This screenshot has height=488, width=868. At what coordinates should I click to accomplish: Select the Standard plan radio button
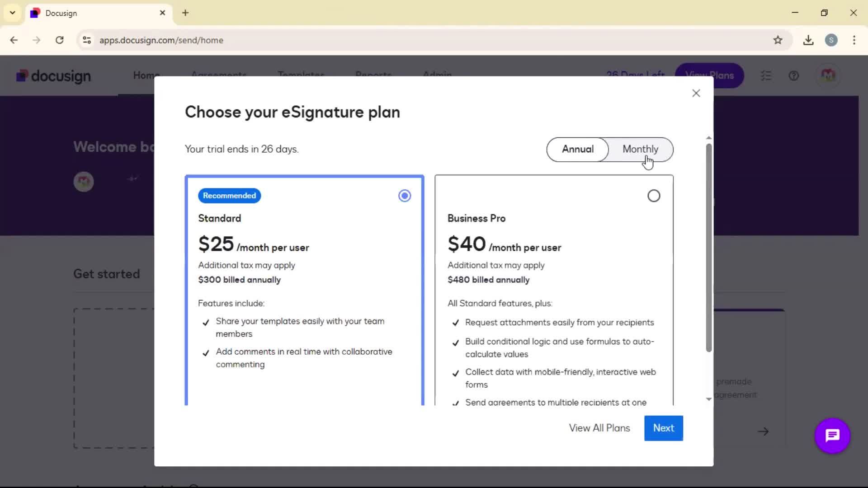pos(405,196)
